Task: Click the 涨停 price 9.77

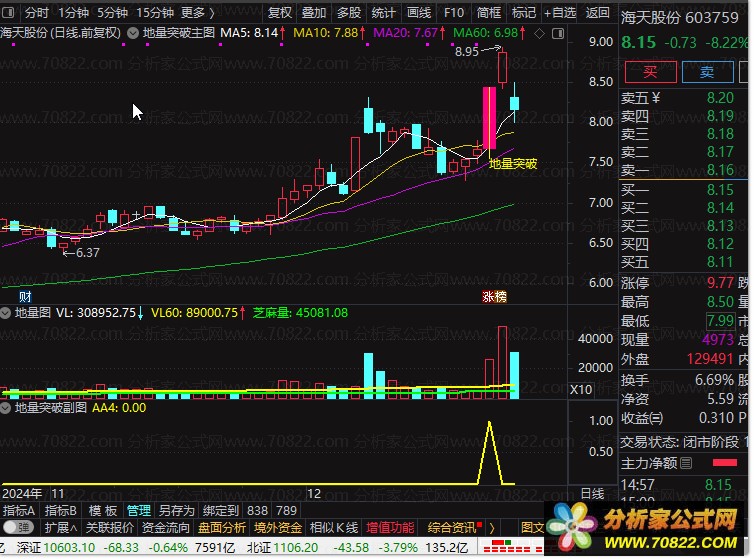Action: coord(720,282)
